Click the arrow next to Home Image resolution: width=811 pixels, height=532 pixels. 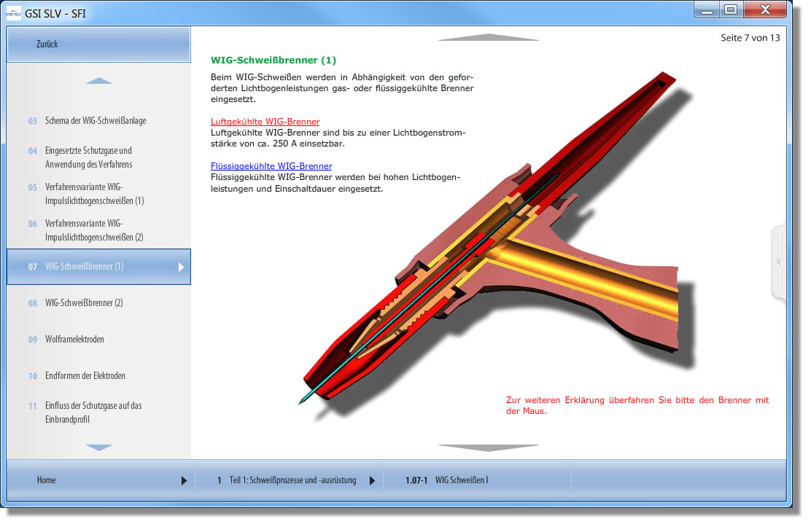pyautogui.click(x=185, y=480)
